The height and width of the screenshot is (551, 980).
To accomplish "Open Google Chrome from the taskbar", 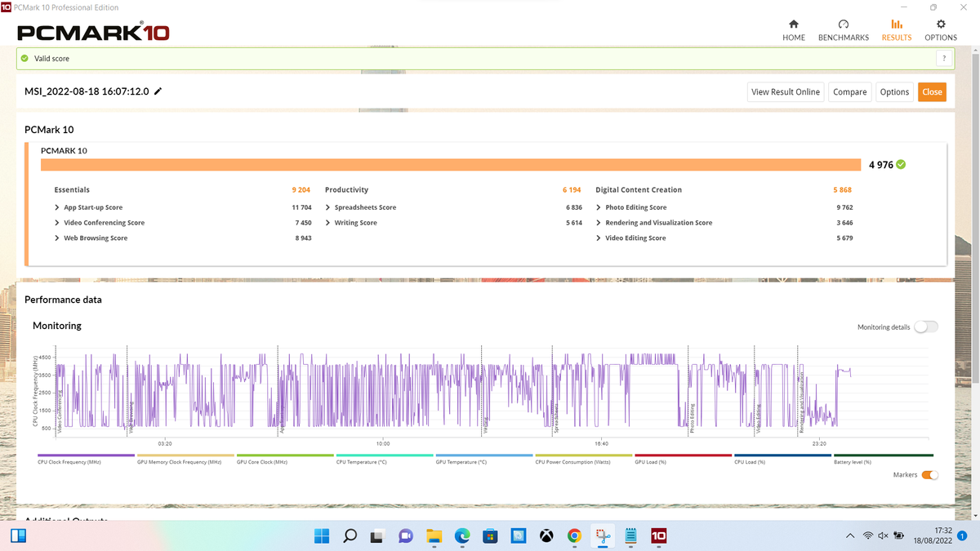I will 574,536.
